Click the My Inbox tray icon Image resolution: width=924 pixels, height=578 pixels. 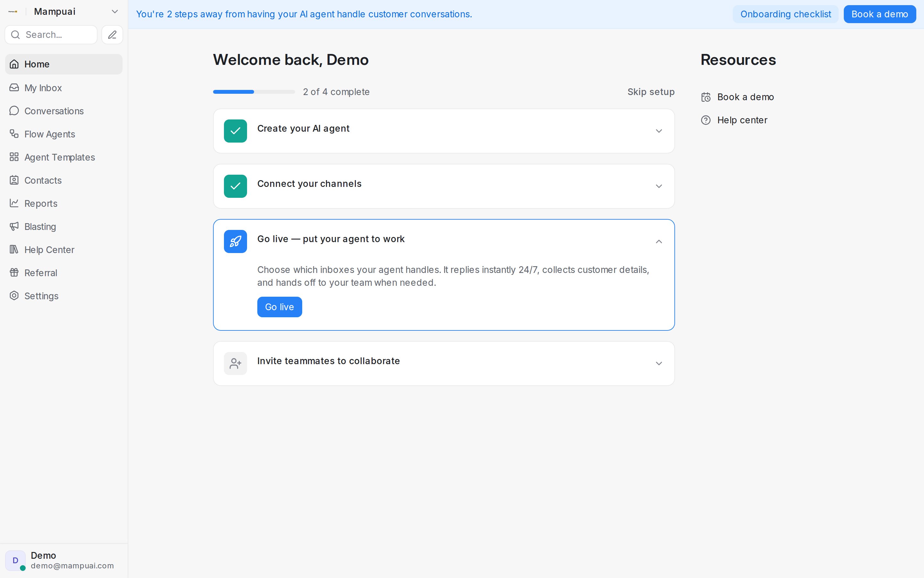pyautogui.click(x=14, y=88)
